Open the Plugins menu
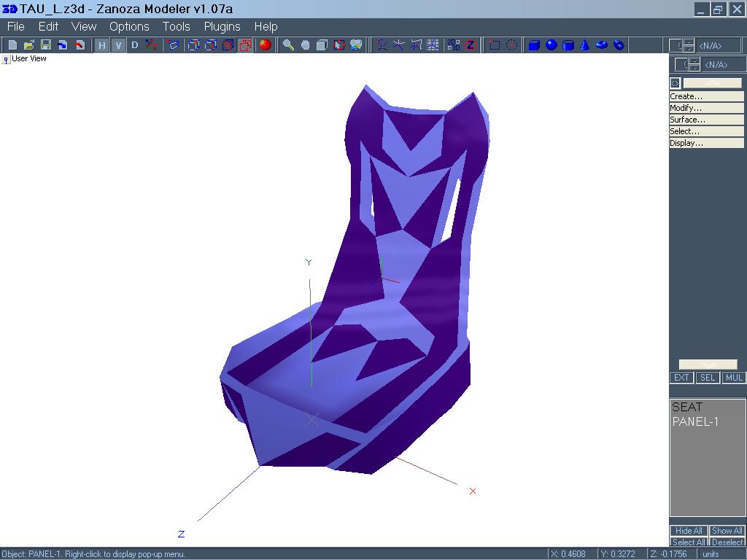The height and width of the screenshot is (560, 747). (222, 26)
